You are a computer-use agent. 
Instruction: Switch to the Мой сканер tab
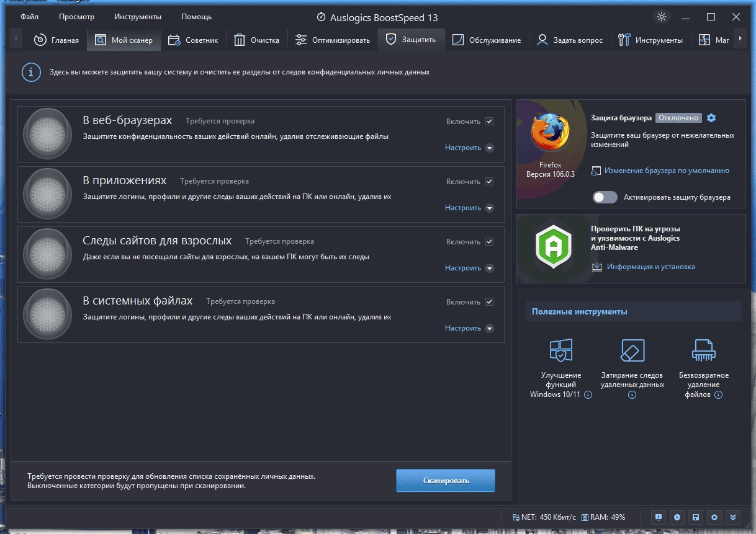(124, 40)
